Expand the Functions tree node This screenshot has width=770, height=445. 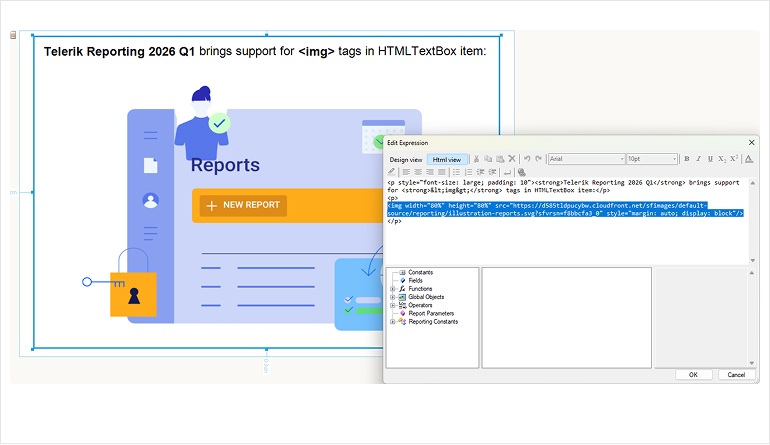[x=392, y=289]
